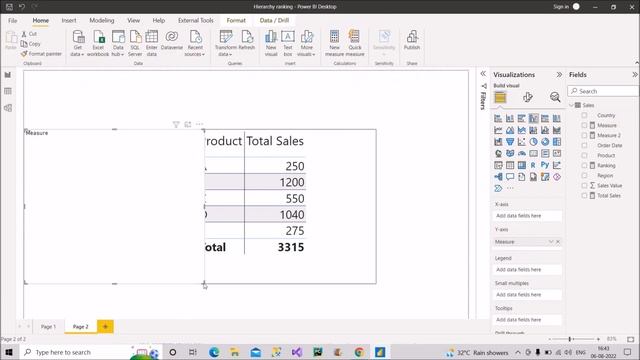Image resolution: width=640 pixels, height=360 pixels.
Task: Check the Order Date field checkbox
Action: [x=584, y=145]
